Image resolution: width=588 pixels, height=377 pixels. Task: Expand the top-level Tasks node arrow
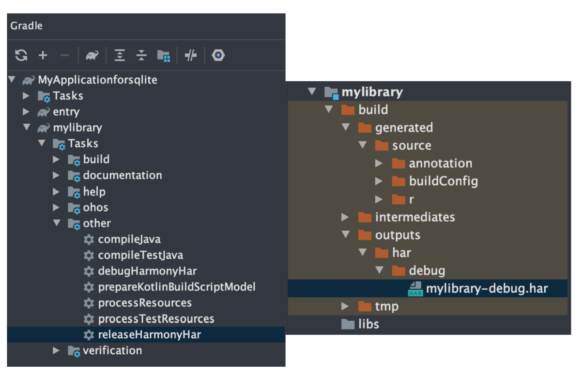tap(26, 96)
